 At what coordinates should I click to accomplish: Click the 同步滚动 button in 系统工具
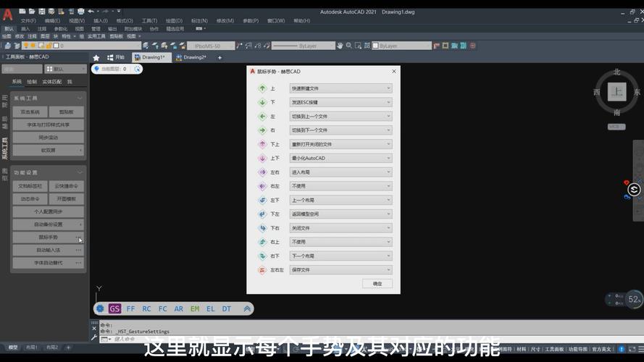pyautogui.click(x=48, y=138)
